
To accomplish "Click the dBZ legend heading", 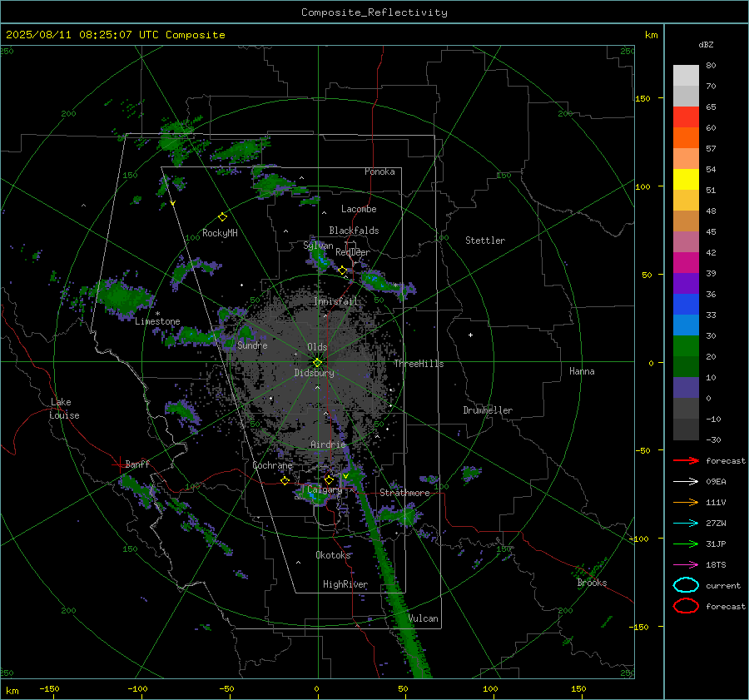I will pyautogui.click(x=706, y=44).
